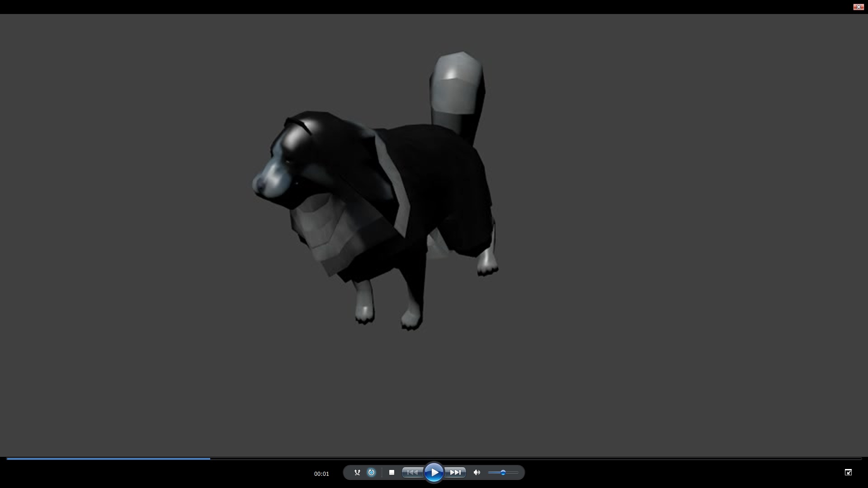Restart the clip using the rewind control

[x=412, y=472]
